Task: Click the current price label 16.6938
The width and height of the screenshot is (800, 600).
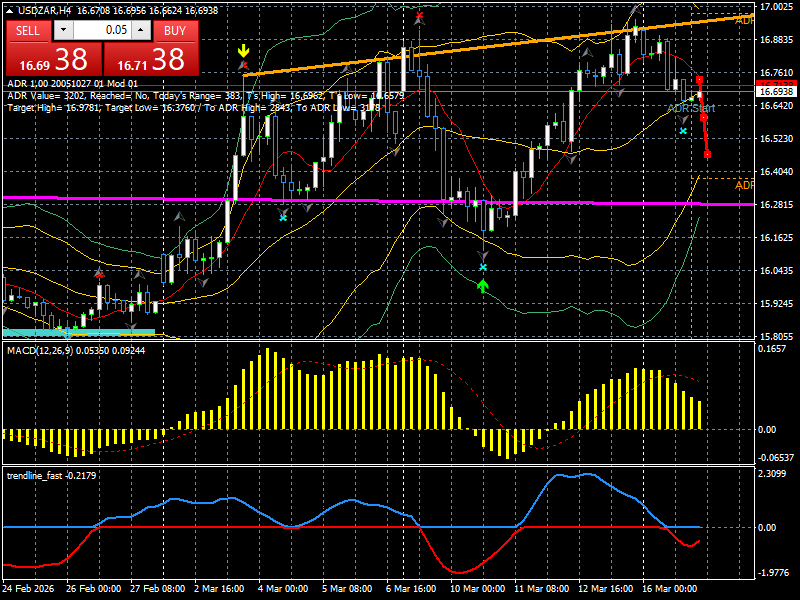Action: (776, 91)
